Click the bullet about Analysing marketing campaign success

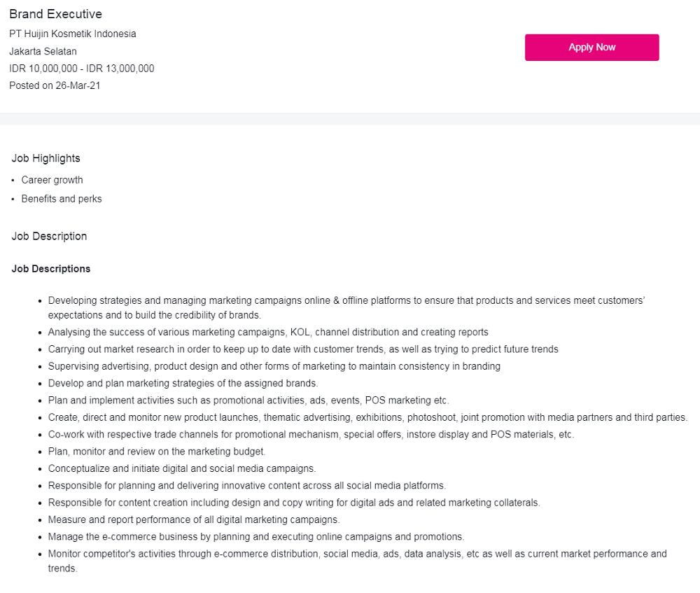(x=268, y=333)
